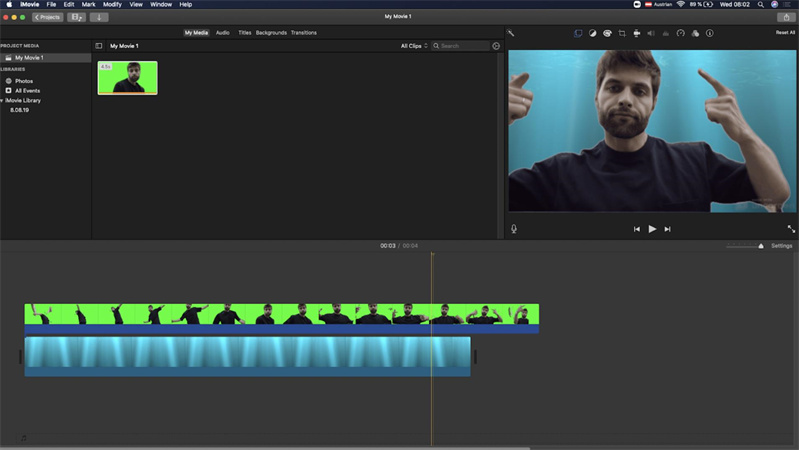Open the Window menu

[x=161, y=4]
